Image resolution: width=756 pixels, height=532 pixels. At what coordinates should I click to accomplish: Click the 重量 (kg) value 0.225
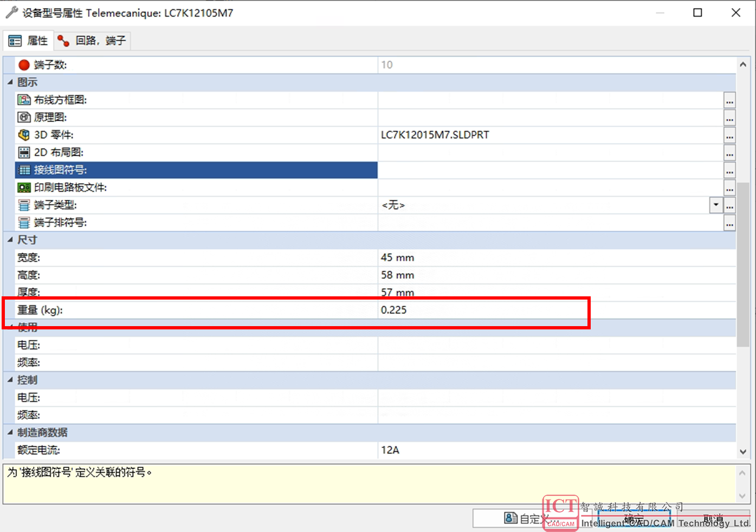coord(393,310)
